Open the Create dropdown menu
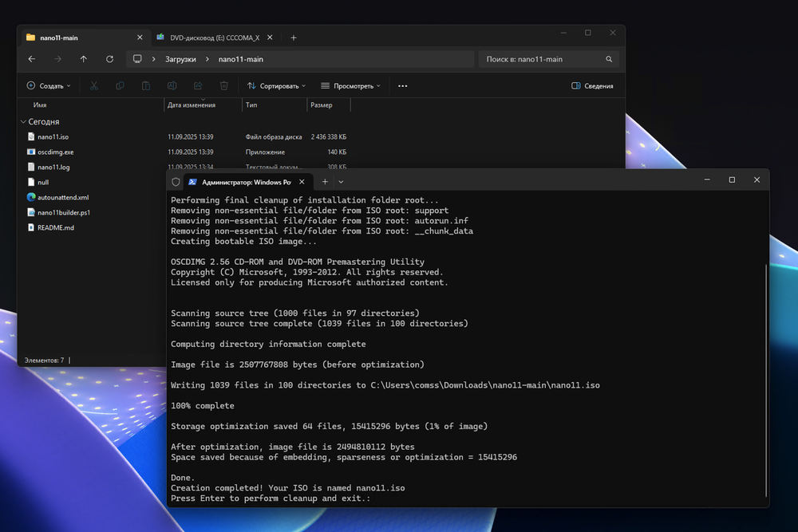798x532 pixels. (x=49, y=86)
